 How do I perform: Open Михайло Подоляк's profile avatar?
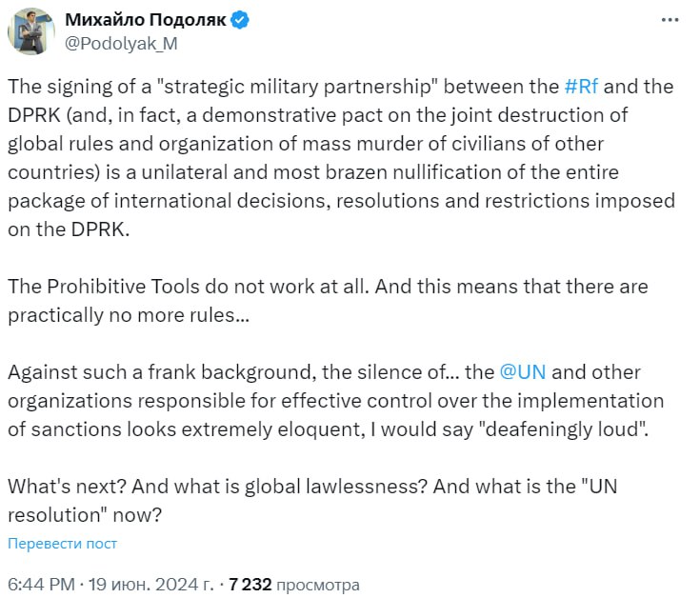pos(31,31)
